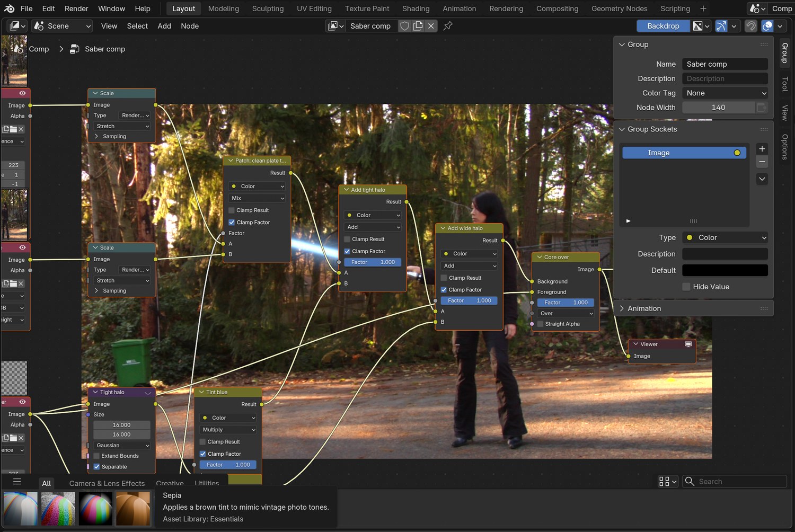The height and width of the screenshot is (532, 795).
Task: Toggle the Backdrop button
Action: tap(663, 26)
